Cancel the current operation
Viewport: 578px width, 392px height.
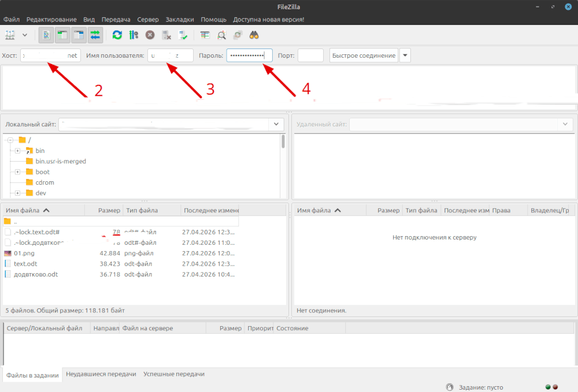[150, 35]
